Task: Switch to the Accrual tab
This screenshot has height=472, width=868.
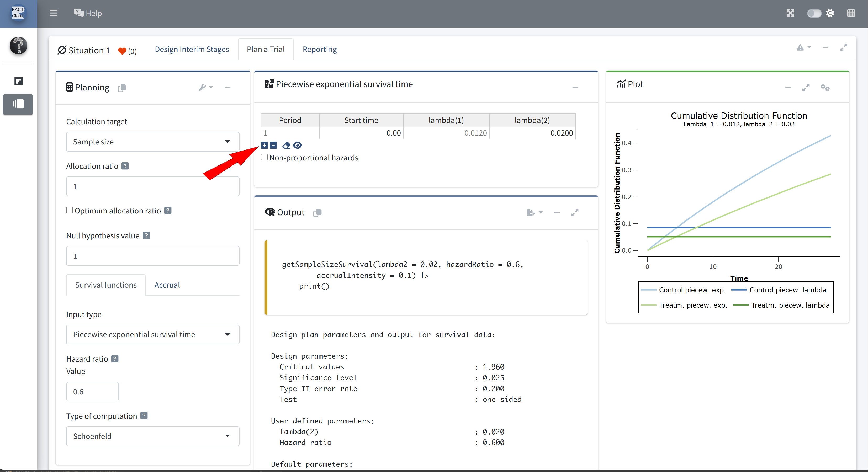Action: tap(167, 285)
